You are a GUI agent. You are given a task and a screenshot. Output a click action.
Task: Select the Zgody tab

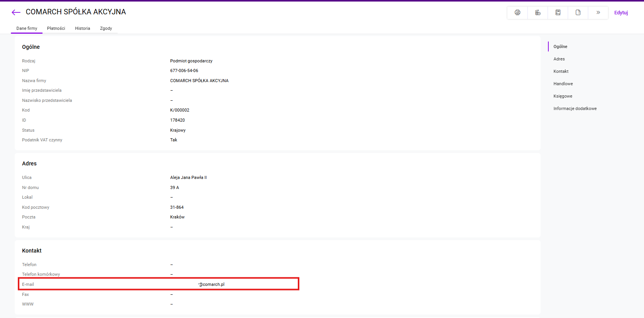coord(106,28)
